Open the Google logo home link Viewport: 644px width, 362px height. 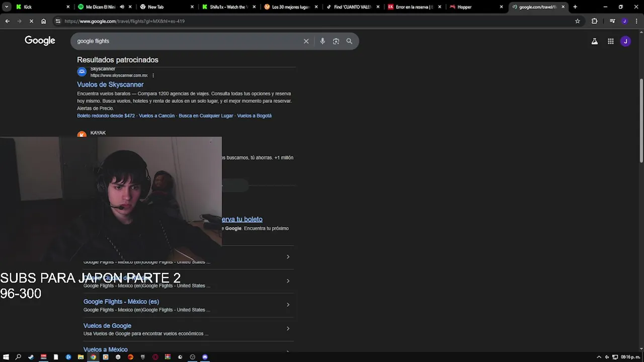pyautogui.click(x=40, y=41)
